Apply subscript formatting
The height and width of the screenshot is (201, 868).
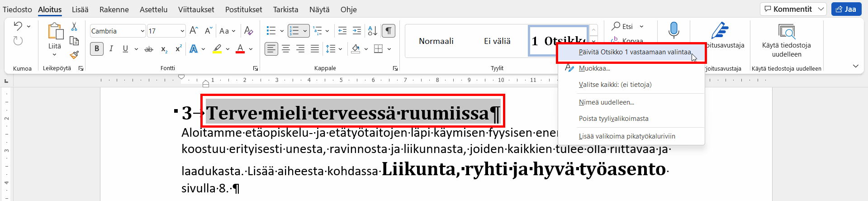tap(164, 49)
